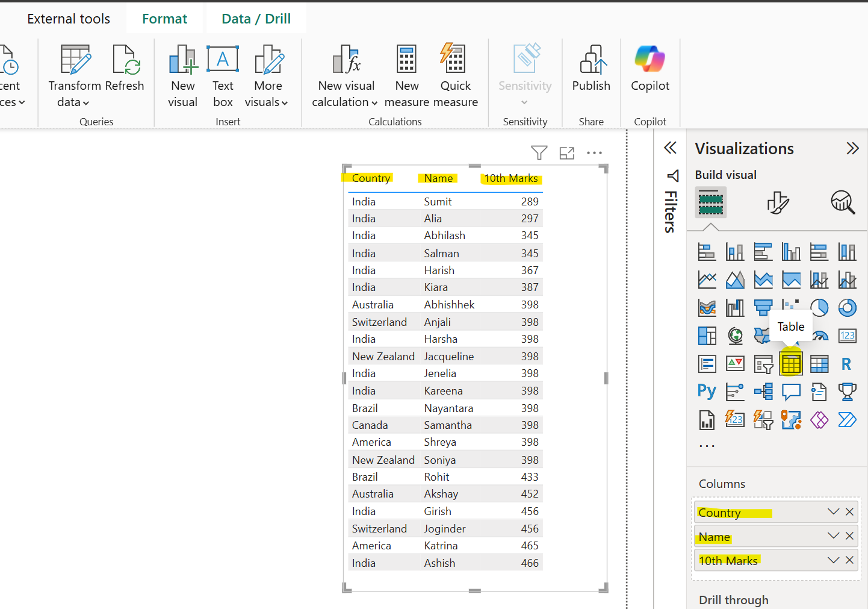This screenshot has height=609, width=868.
Task: Select the Table visual icon
Action: 791,364
